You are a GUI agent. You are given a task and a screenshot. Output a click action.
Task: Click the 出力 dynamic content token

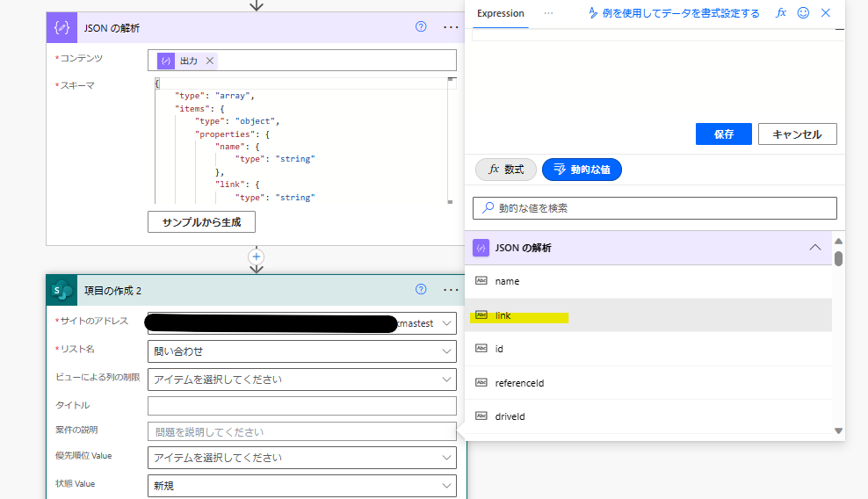point(188,61)
